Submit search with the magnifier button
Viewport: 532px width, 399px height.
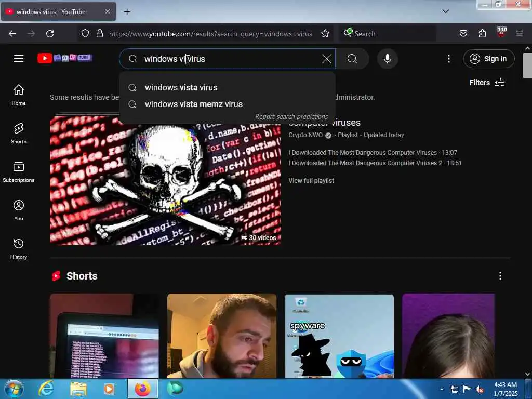352,59
